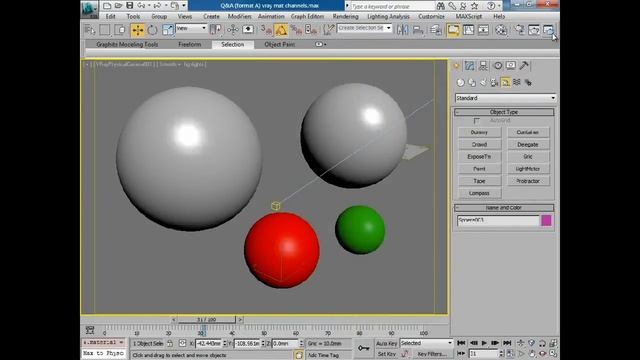Viewport: 640px width, 360px height.
Task: Open the Graph Editors menu
Action: click(307, 16)
